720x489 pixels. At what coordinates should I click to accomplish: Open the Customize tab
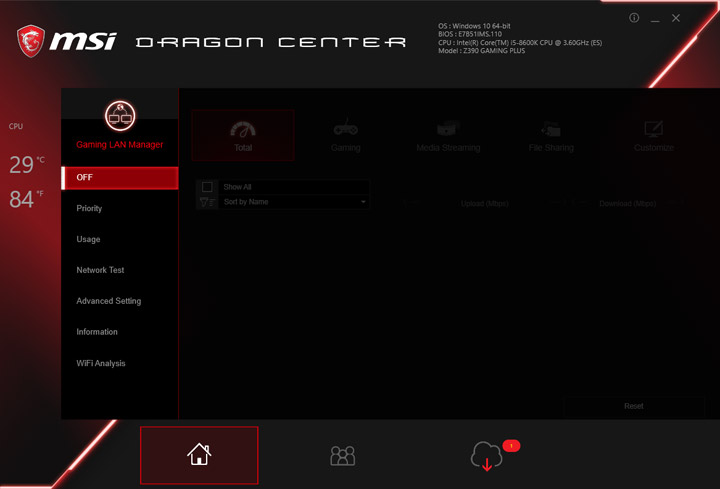[654, 135]
